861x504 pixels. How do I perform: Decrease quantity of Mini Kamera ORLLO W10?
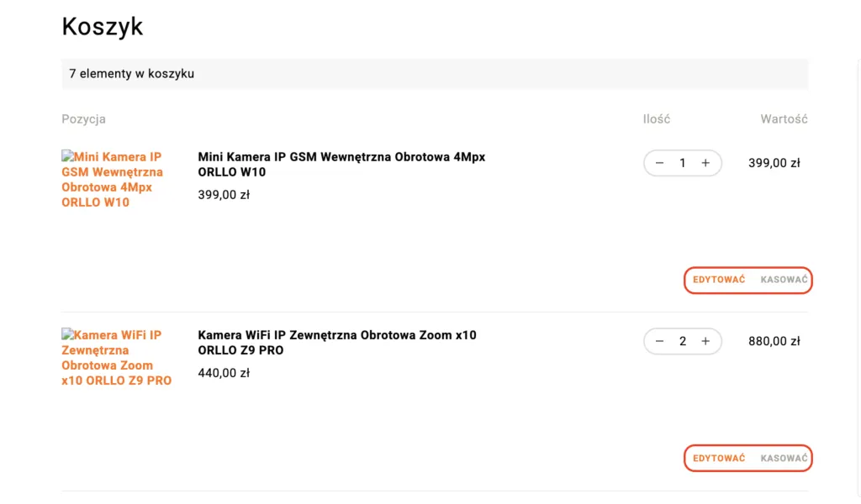659,163
